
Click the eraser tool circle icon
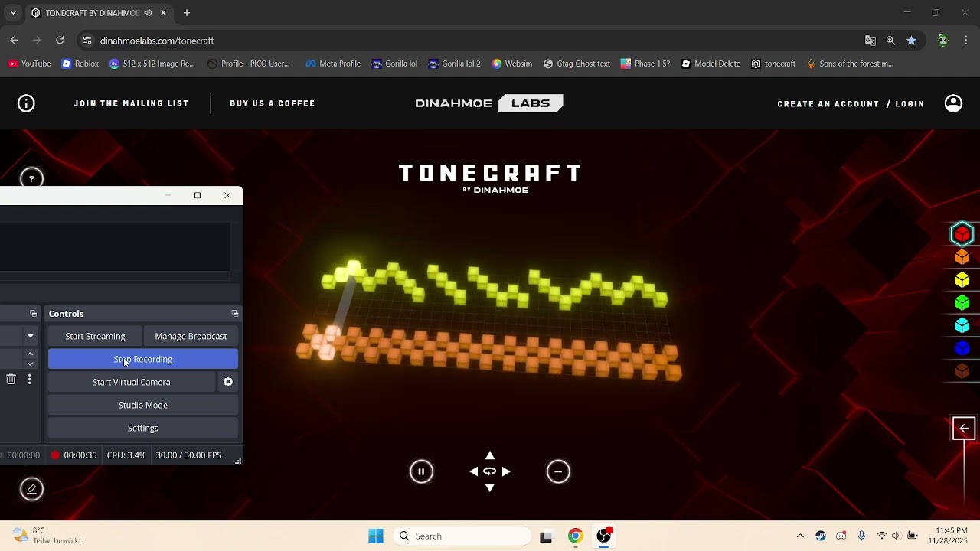31,489
